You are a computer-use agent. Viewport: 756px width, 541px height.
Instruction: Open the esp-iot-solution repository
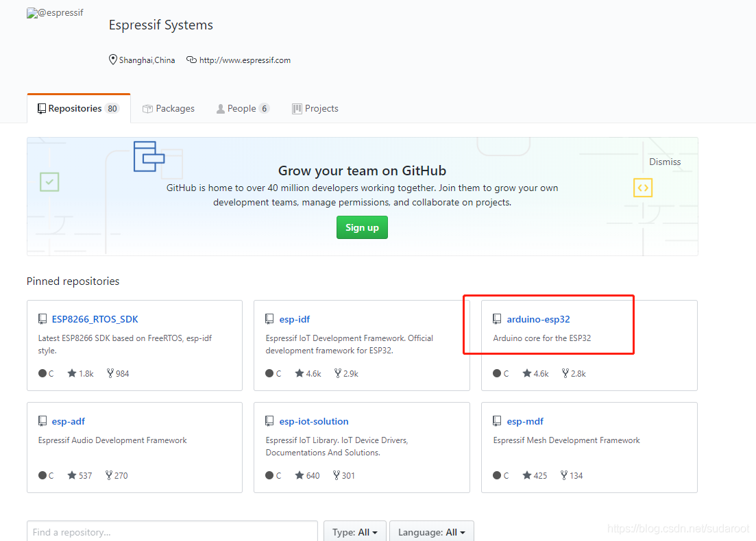tap(314, 421)
